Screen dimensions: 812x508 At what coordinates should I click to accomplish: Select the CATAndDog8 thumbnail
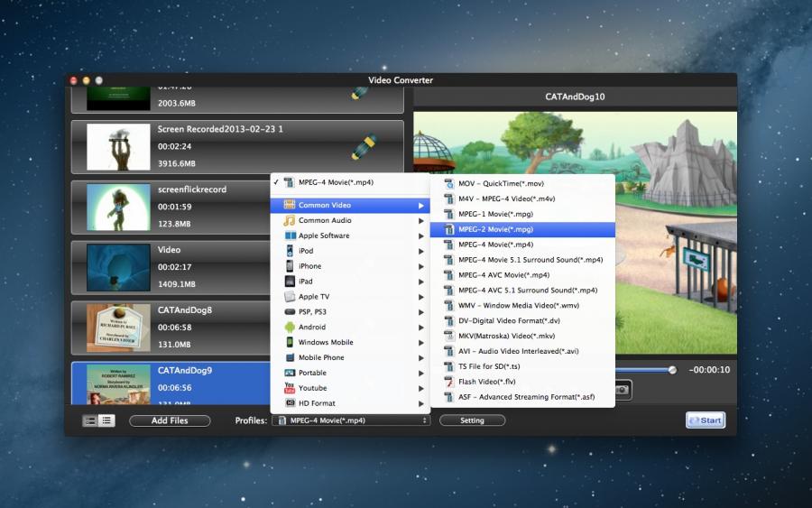pos(118,328)
